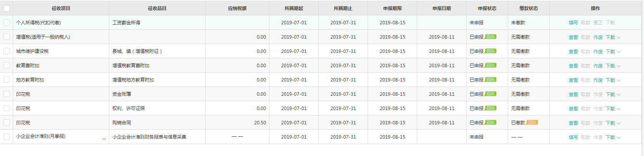
Task: Click the orange 回执 badge next to 已缴款
Action: pyautogui.click(x=532, y=122)
